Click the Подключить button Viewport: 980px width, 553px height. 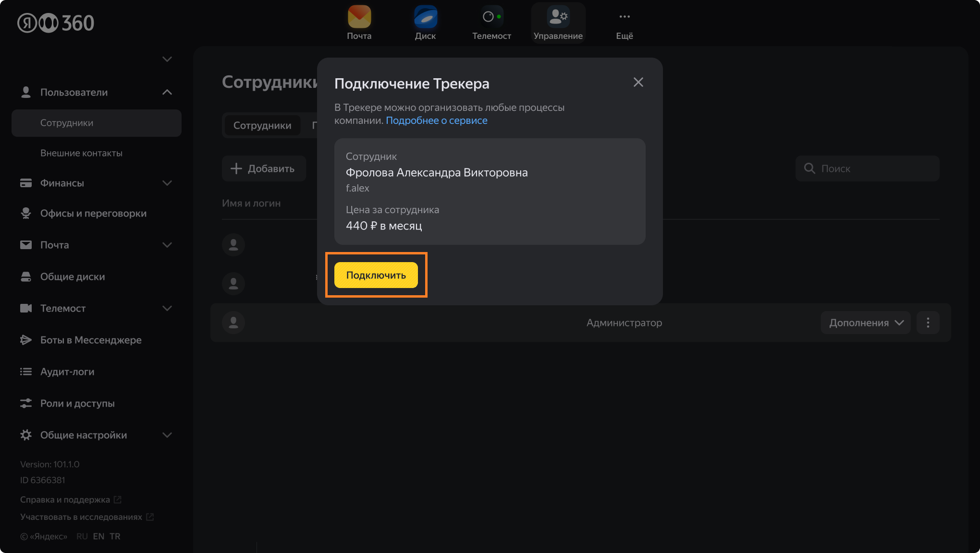click(376, 275)
